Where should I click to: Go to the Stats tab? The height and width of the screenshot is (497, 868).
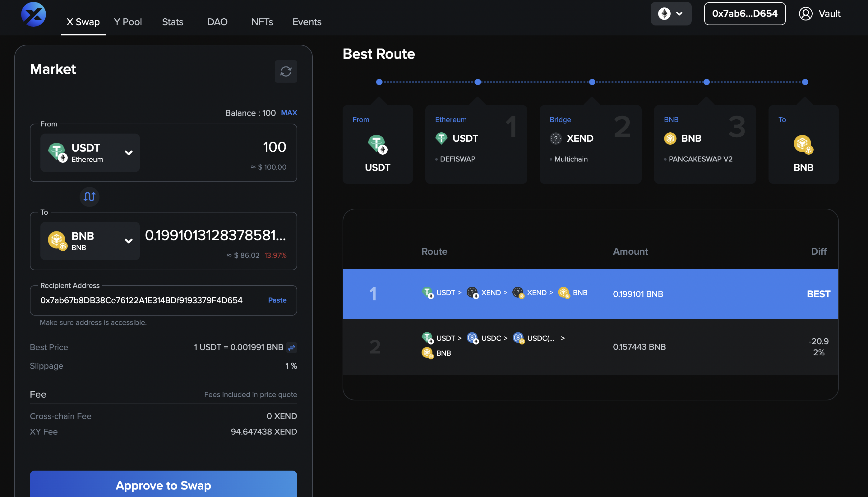[173, 22]
